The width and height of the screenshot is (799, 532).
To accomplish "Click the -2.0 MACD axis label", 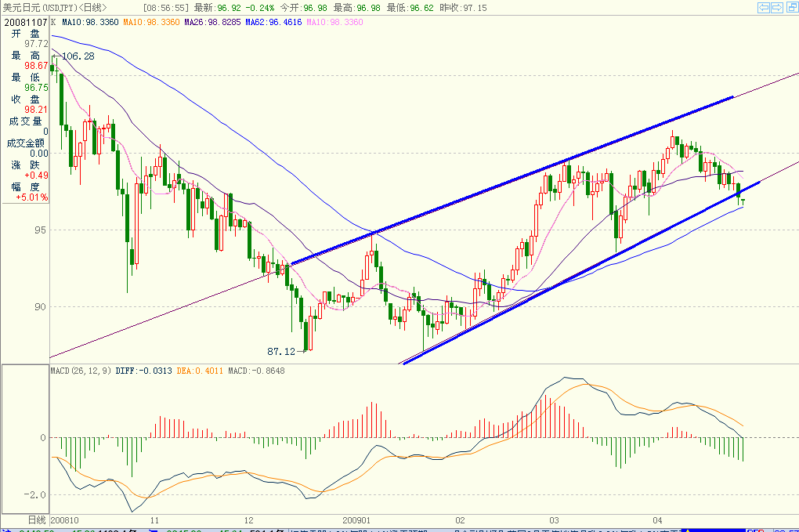I will tap(34, 495).
